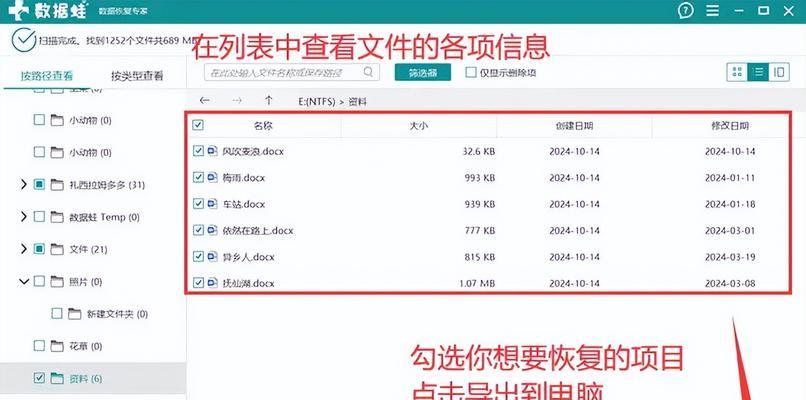806x400 pixels.
Task: Uncheck the 车站.docx checkbox
Action: (x=198, y=204)
